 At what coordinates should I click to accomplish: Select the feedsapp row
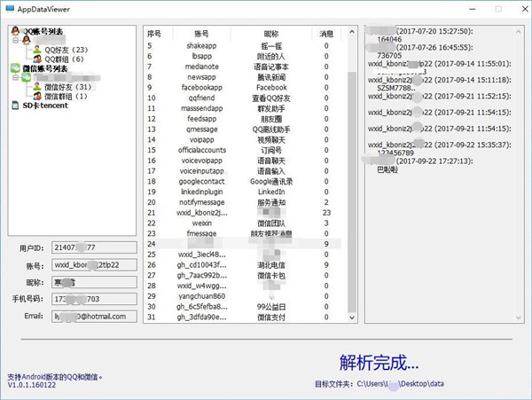(x=243, y=119)
